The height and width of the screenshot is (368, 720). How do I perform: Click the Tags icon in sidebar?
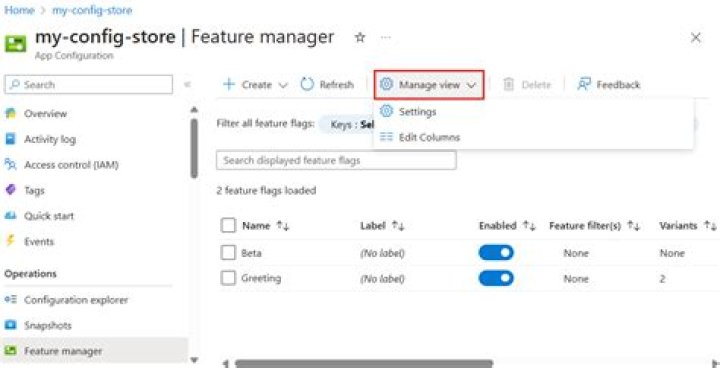pyautogui.click(x=10, y=190)
